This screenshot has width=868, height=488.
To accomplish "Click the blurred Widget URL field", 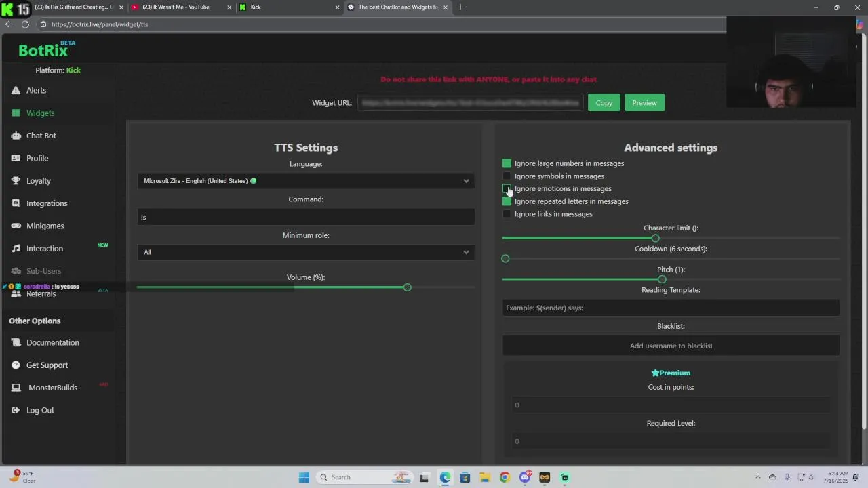I will [x=470, y=103].
